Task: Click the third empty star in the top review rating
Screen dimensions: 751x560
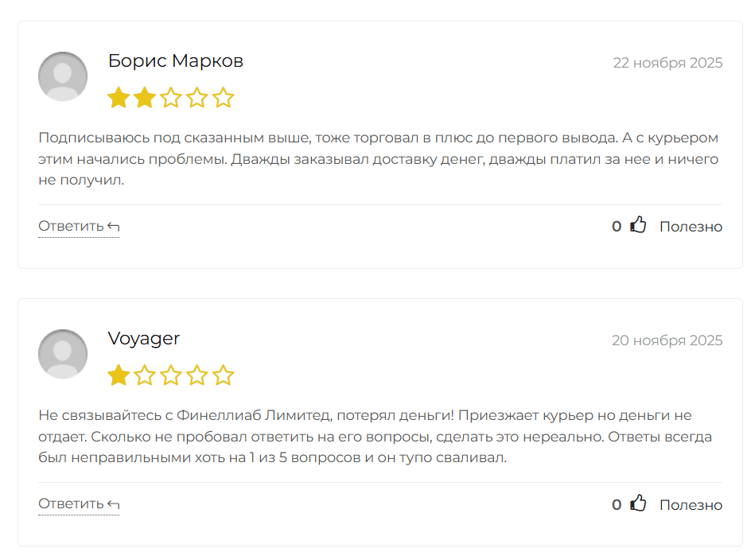Action: tap(172, 97)
